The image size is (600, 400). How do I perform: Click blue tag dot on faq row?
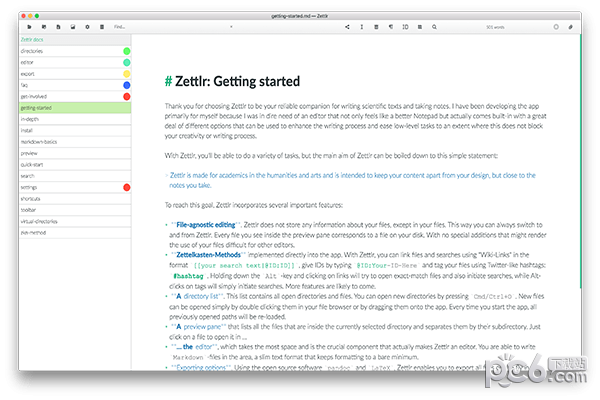(x=127, y=85)
